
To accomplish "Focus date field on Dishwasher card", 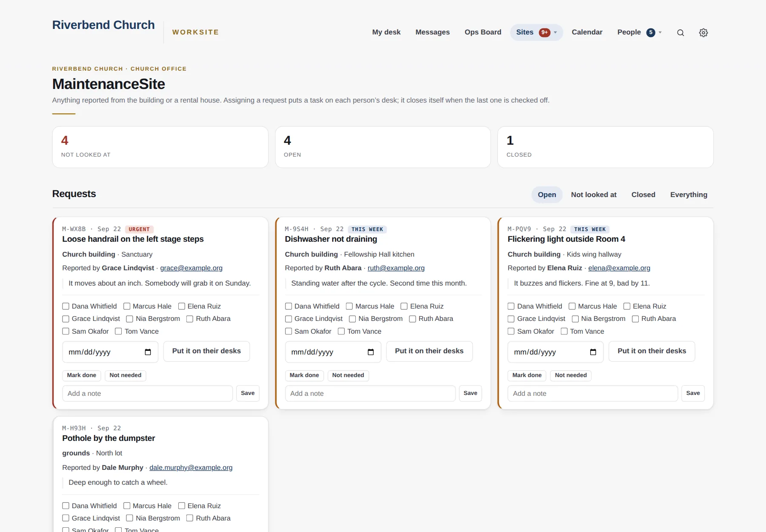I will (x=333, y=352).
